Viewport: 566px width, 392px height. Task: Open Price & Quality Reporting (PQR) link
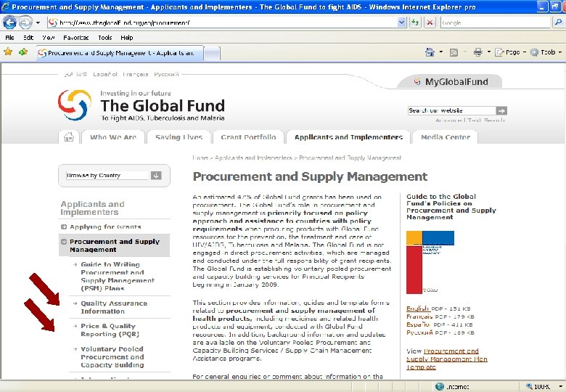click(110, 330)
